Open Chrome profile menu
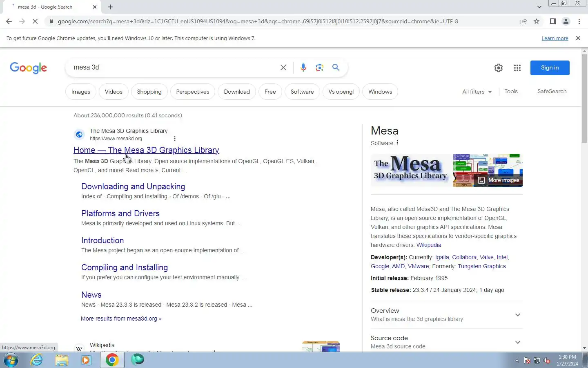Viewport: 588px width, 368px height. click(566, 21)
